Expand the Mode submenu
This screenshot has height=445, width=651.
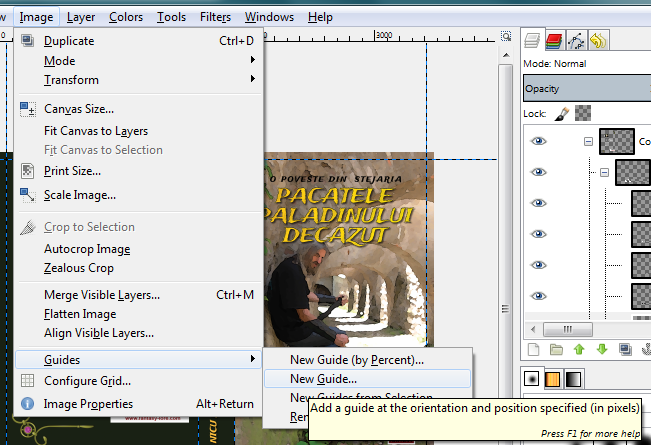click(x=138, y=61)
